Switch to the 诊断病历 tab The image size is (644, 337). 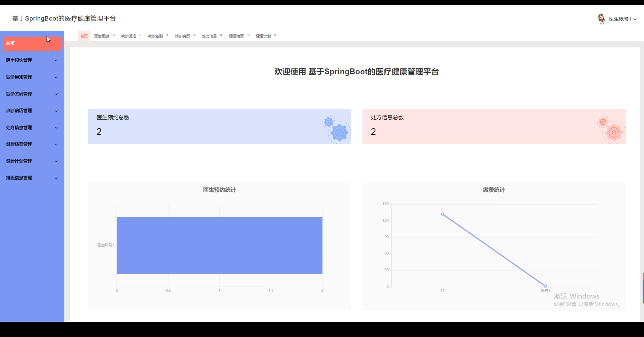pos(182,36)
